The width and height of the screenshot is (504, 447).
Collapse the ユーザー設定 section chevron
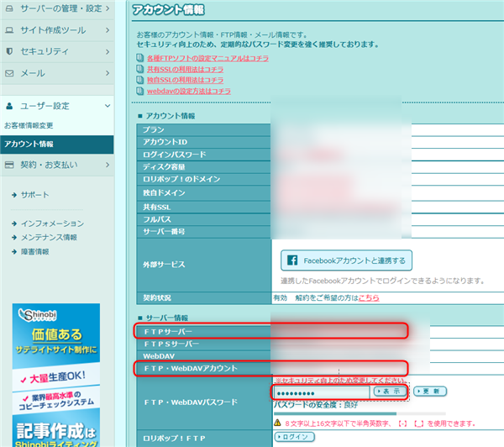coord(108,106)
